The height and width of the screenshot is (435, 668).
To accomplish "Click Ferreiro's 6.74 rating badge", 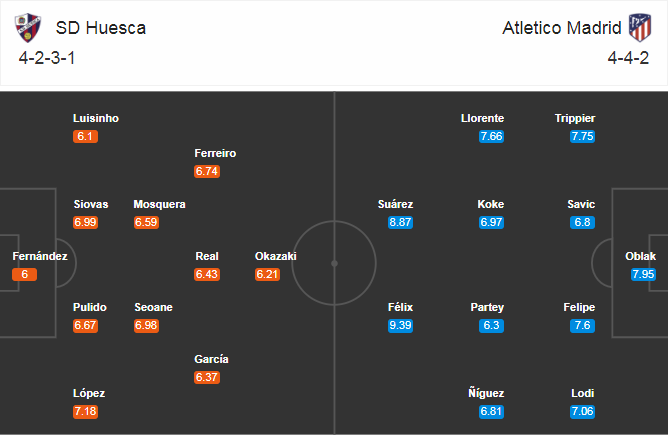I will coord(207,171).
